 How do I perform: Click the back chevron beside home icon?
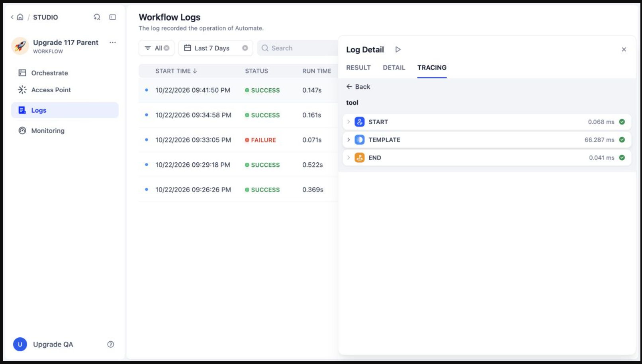12,17
